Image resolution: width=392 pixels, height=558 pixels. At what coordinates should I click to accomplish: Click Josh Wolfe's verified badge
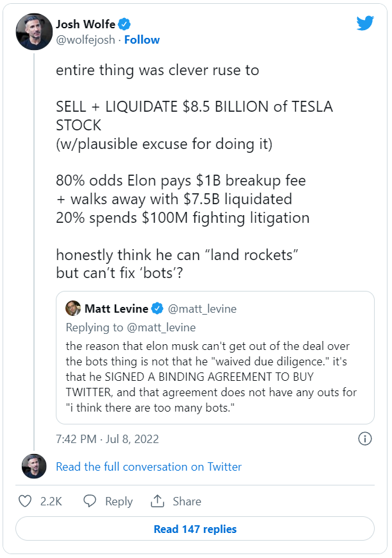click(x=124, y=24)
